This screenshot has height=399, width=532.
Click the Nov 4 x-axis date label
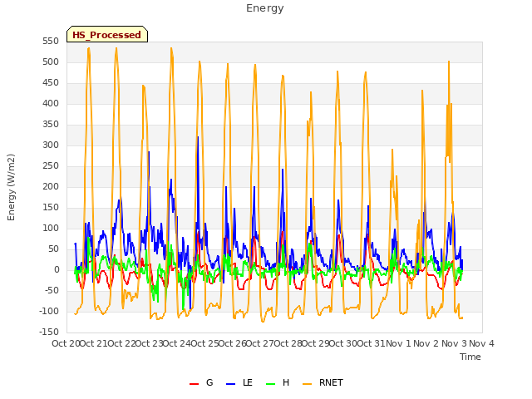pyautogui.click(x=481, y=343)
